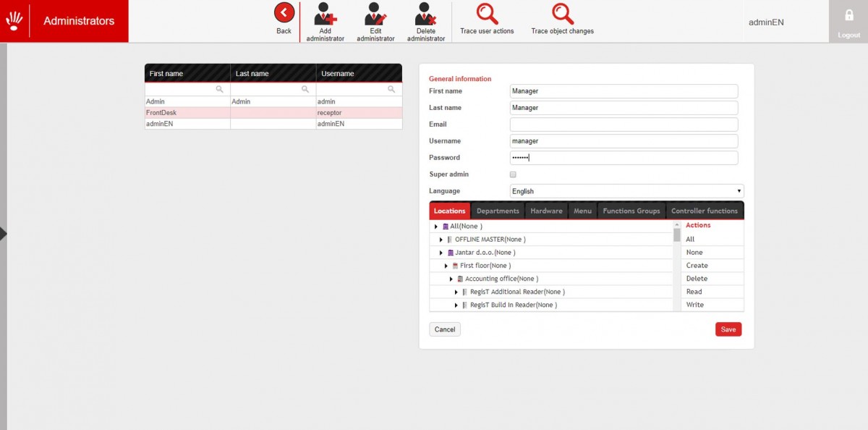Open the Menu tab
Image resolution: width=868 pixels, height=430 pixels.
582,211
